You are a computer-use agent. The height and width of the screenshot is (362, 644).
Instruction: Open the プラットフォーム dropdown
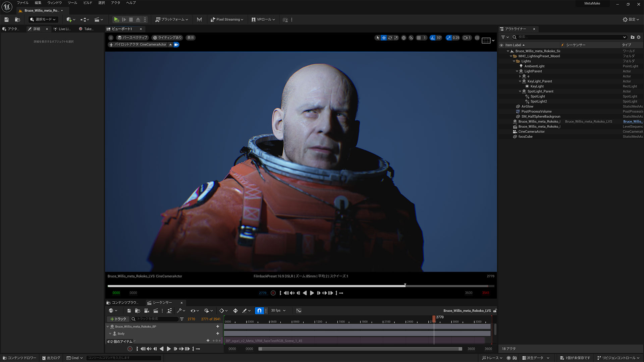point(172,19)
